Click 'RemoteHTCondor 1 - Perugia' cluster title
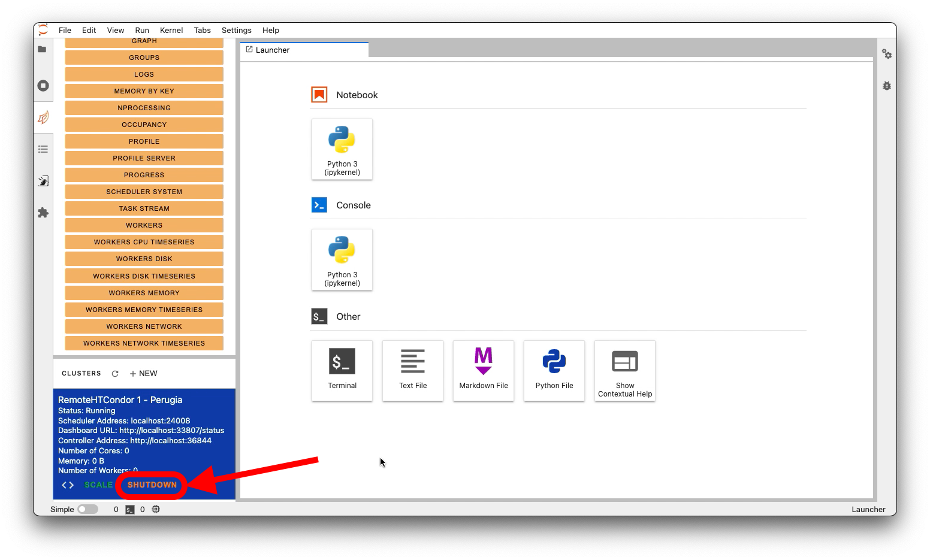Screen dimensions: 930x560 120,400
